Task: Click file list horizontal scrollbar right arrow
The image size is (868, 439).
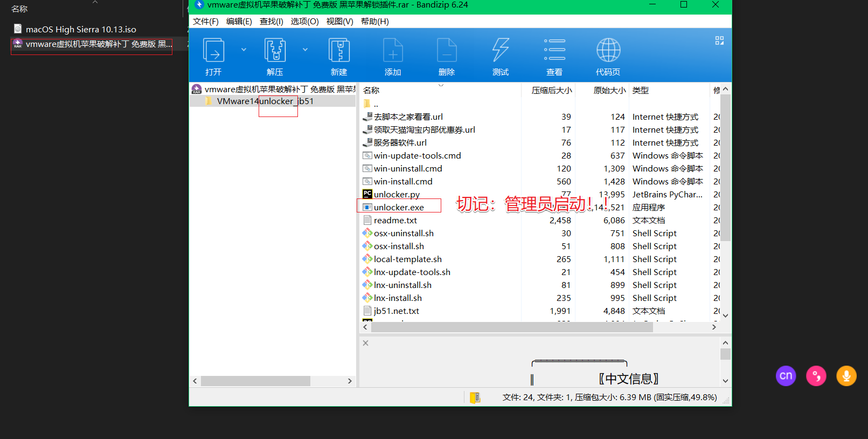Action: click(714, 327)
